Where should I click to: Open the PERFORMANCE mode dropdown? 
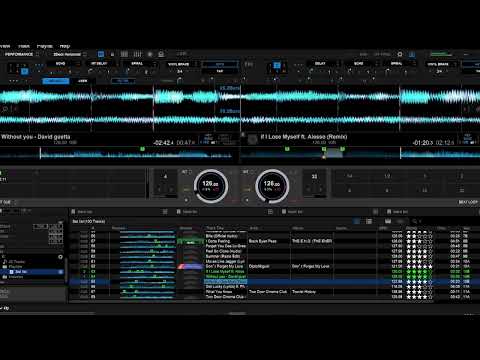[21, 54]
